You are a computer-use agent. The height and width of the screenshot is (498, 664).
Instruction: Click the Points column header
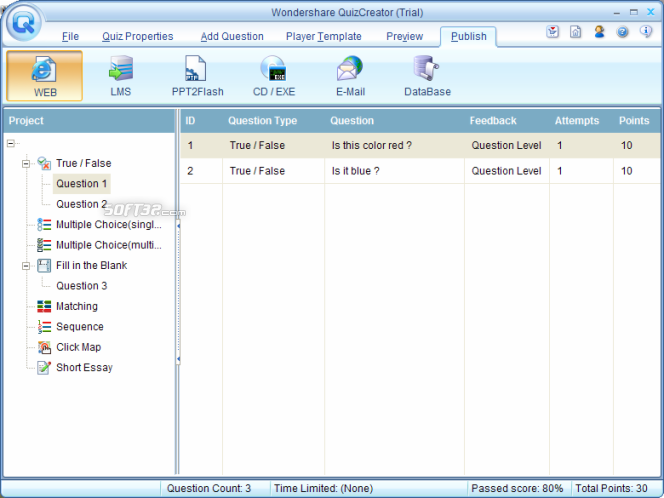click(634, 121)
